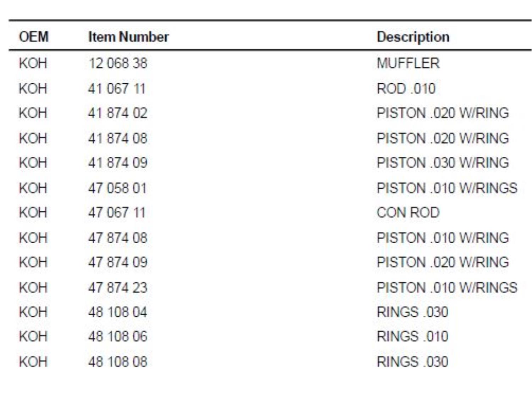Click the Description column header
The image size is (532, 399).
pos(413,37)
